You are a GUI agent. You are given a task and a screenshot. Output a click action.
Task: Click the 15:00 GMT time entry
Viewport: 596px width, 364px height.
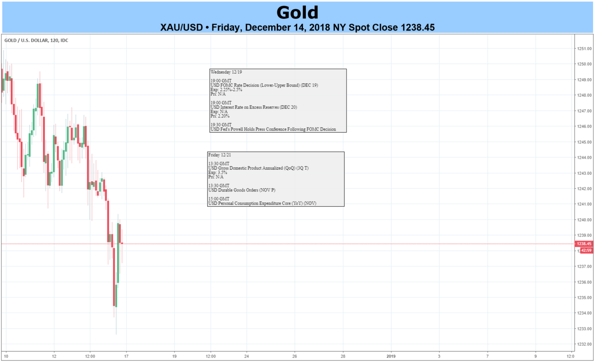point(219,199)
